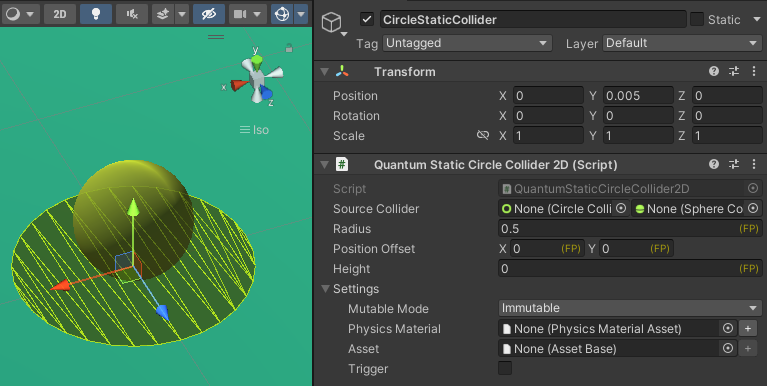Click Position Z field

coord(727,95)
